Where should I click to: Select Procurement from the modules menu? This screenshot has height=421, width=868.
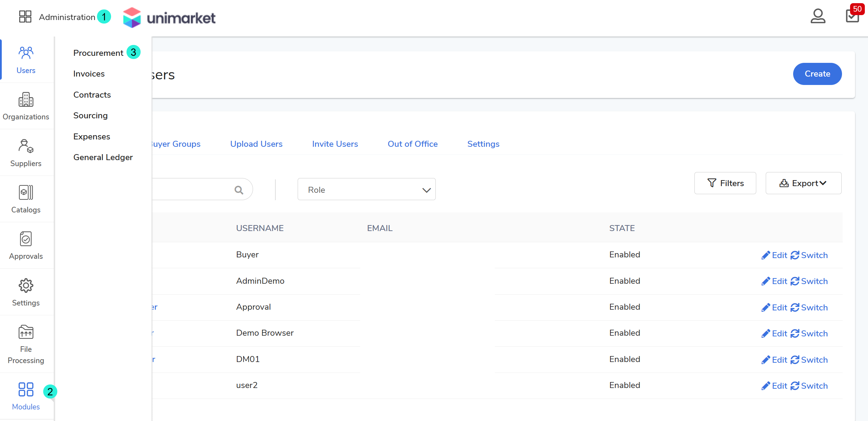coord(98,53)
